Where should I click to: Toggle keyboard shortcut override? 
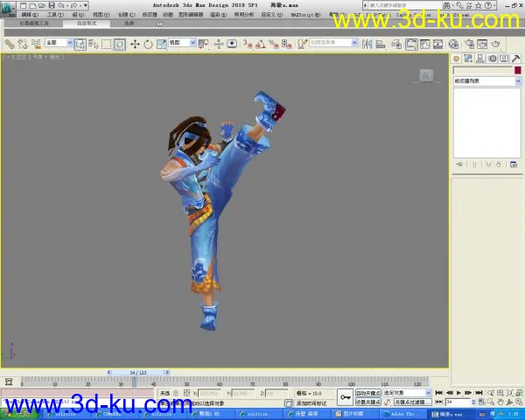232,45
